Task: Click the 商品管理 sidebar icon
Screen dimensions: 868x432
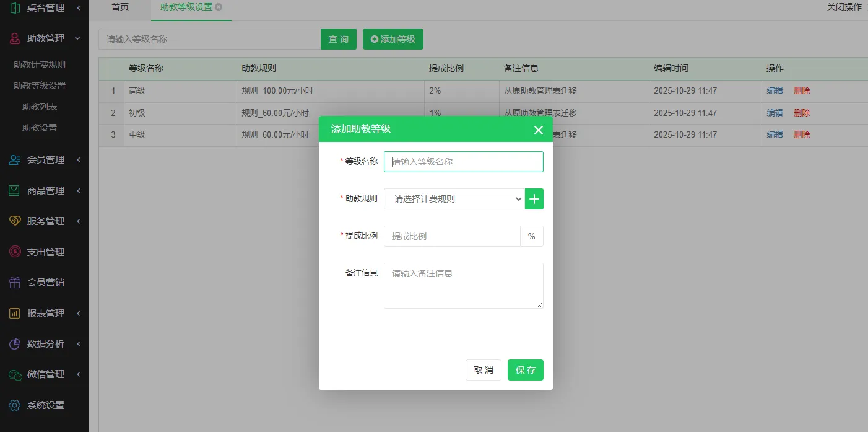Action: coord(15,191)
